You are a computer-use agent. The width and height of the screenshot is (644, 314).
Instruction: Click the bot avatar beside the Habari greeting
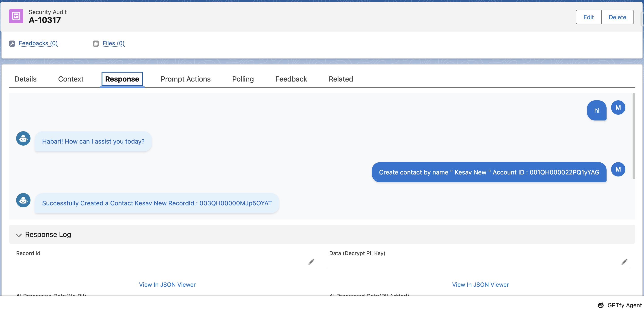click(x=23, y=138)
